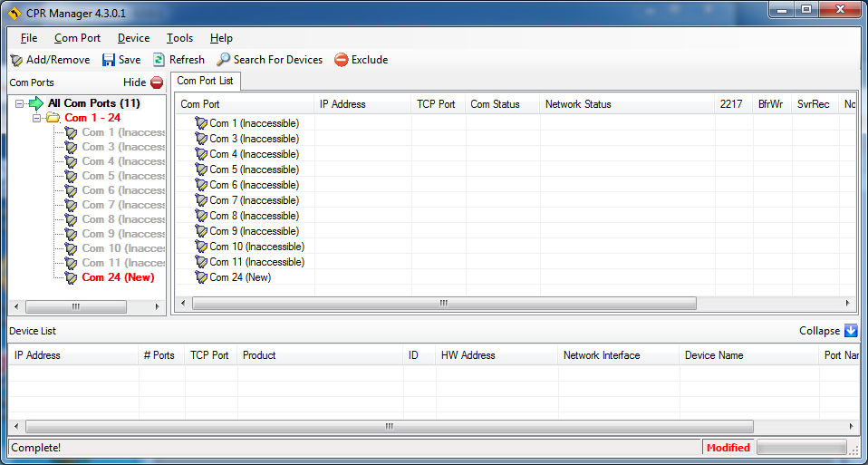The height and width of the screenshot is (465, 868).
Task: Click the Com 9 icon in Com Port List
Action: pos(201,231)
